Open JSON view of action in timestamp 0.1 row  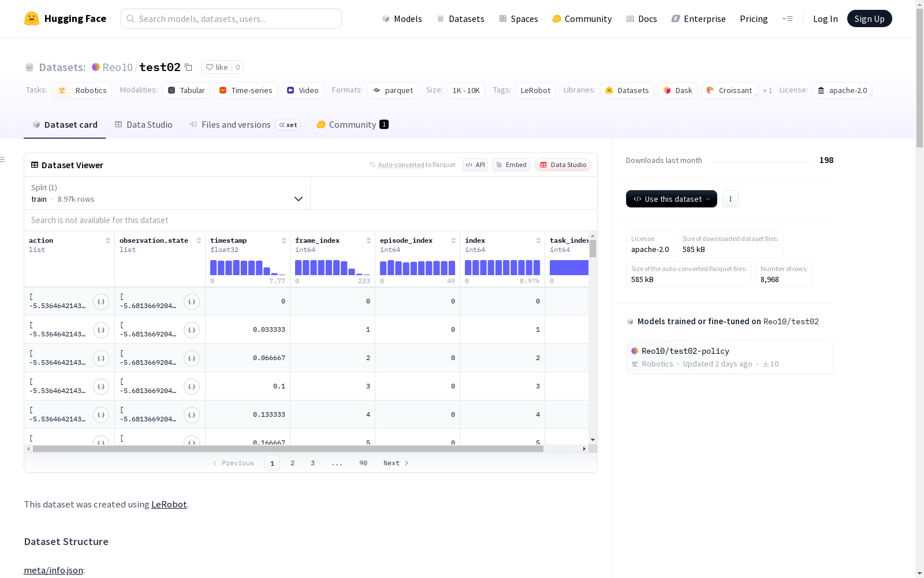point(101,387)
